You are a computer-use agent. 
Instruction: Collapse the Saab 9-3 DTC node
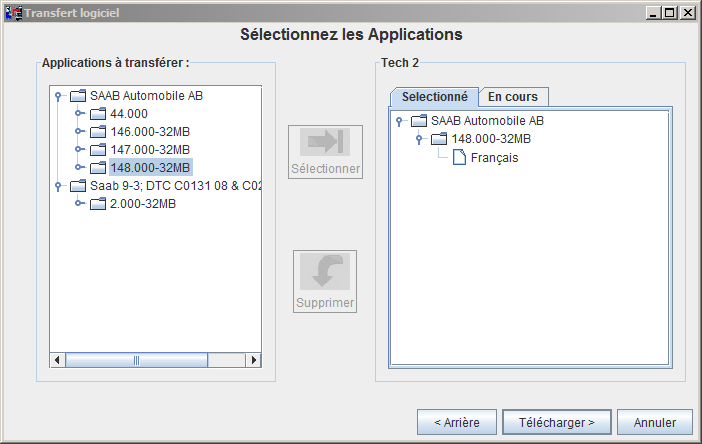coord(59,186)
